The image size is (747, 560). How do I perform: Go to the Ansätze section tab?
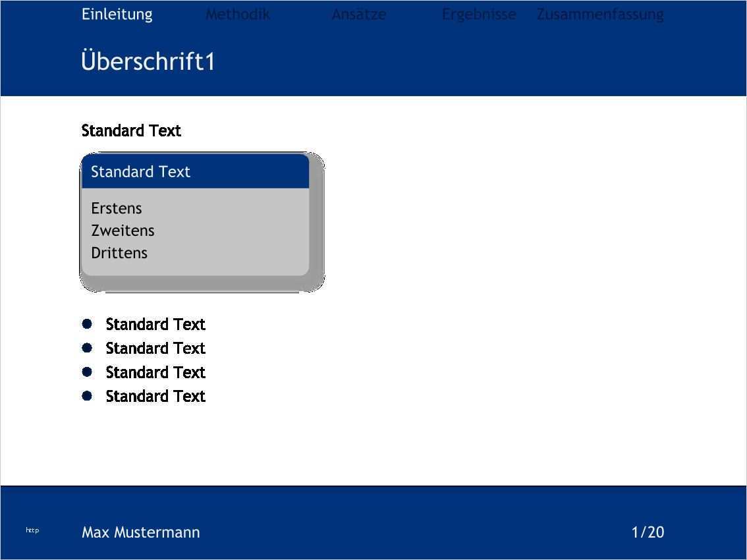(358, 14)
